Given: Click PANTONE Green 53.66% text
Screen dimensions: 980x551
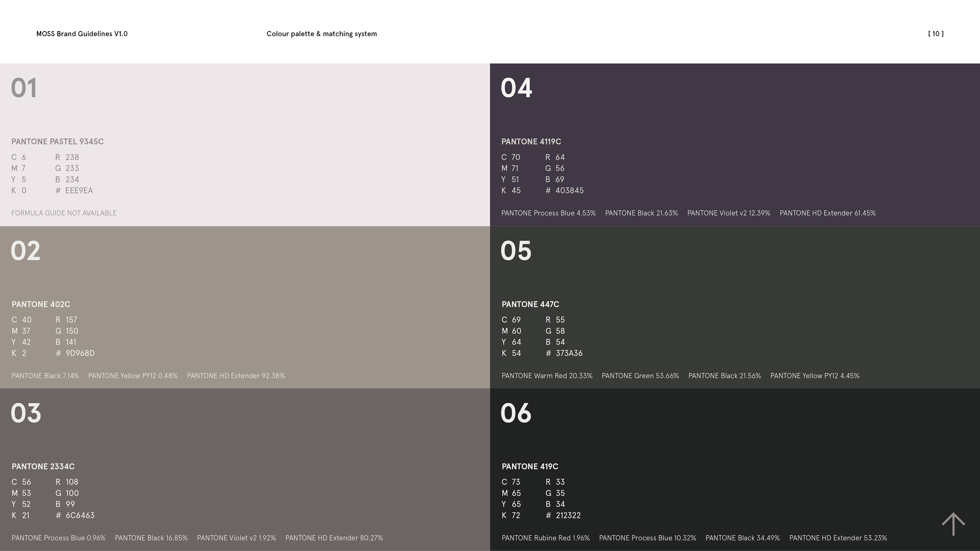Looking at the screenshot, I should 640,376.
